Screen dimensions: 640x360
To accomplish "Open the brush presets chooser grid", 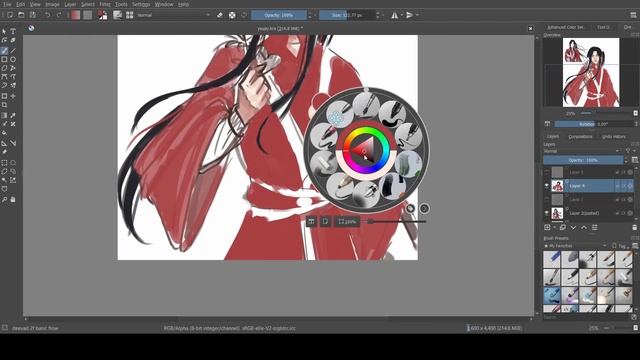I will point(130,15).
